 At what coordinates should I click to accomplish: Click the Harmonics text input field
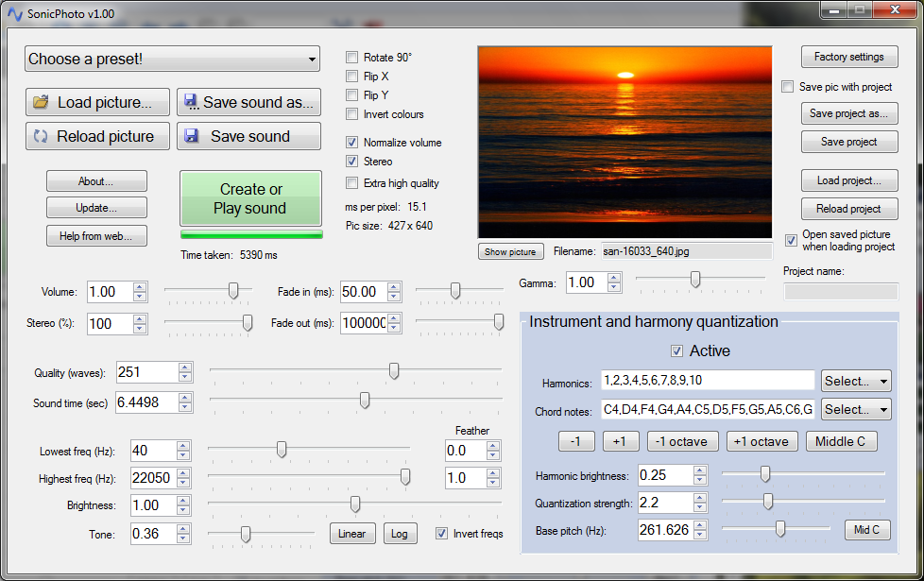point(707,381)
